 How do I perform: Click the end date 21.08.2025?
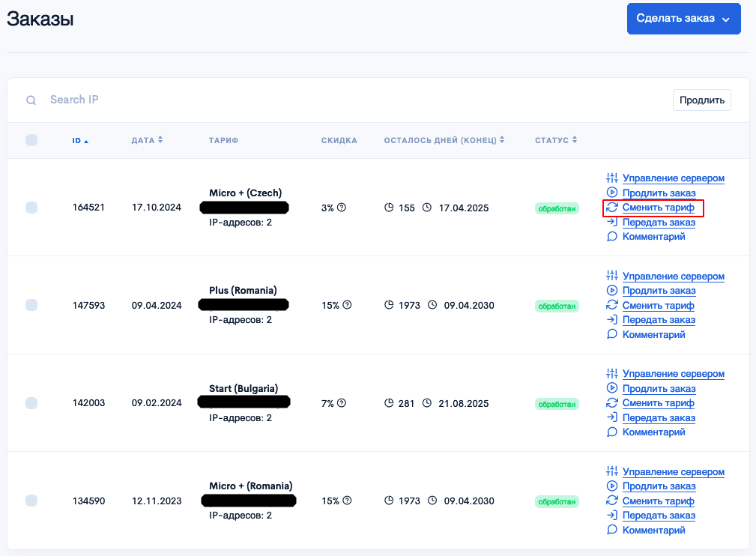463,403
